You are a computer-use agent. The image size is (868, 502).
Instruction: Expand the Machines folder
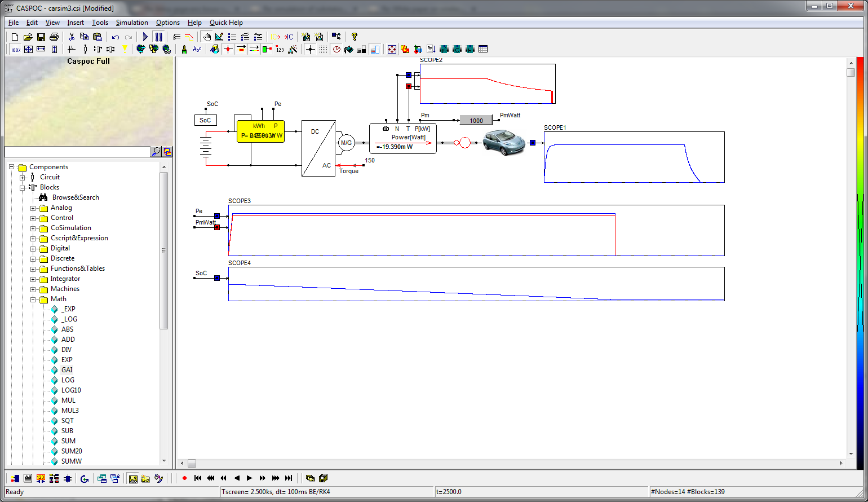(33, 289)
